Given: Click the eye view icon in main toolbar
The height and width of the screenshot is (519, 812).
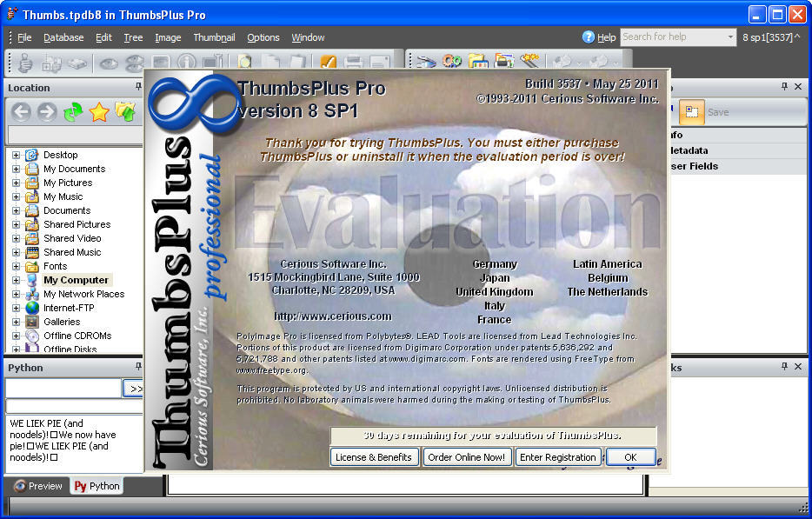Looking at the screenshot, I should pyautogui.click(x=109, y=63).
